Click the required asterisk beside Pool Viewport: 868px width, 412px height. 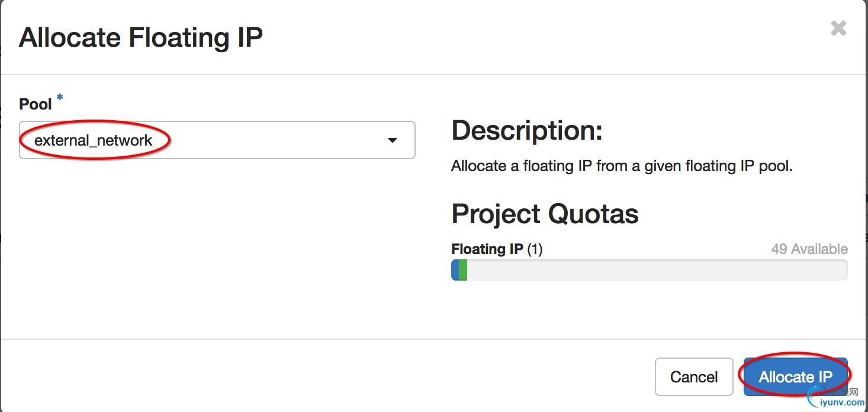[x=59, y=97]
